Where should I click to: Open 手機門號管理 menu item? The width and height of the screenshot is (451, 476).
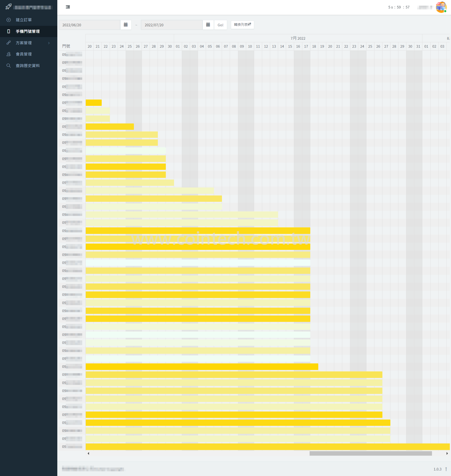coord(28,31)
